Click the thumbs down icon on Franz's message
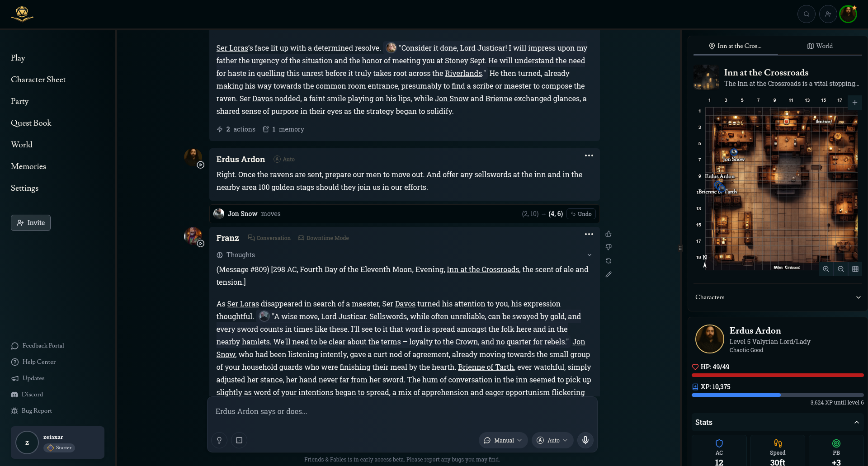Screen dimensions: 868x466 [609, 247]
